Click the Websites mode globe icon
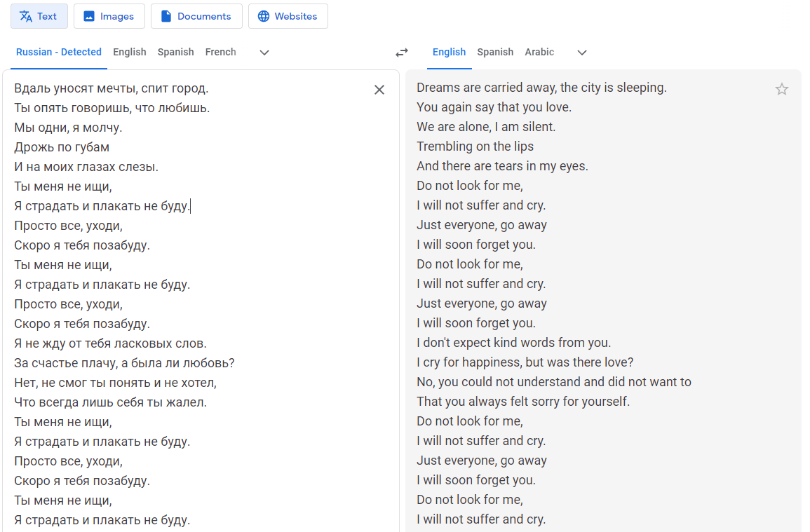Viewport: 810px width, 532px height. point(264,16)
